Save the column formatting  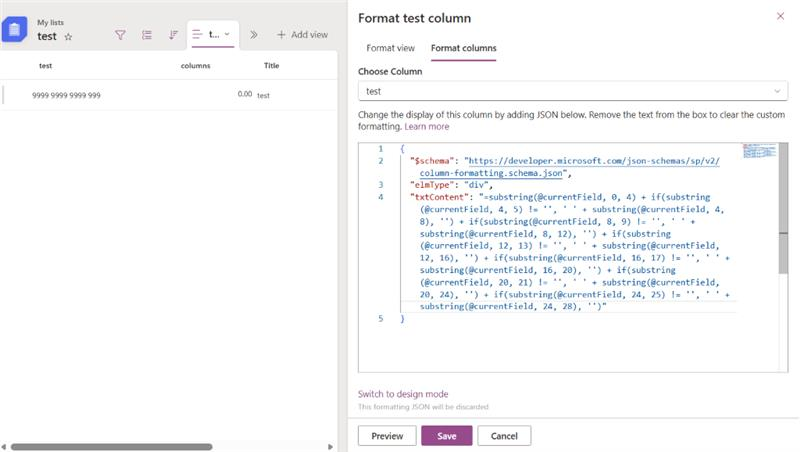[446, 436]
